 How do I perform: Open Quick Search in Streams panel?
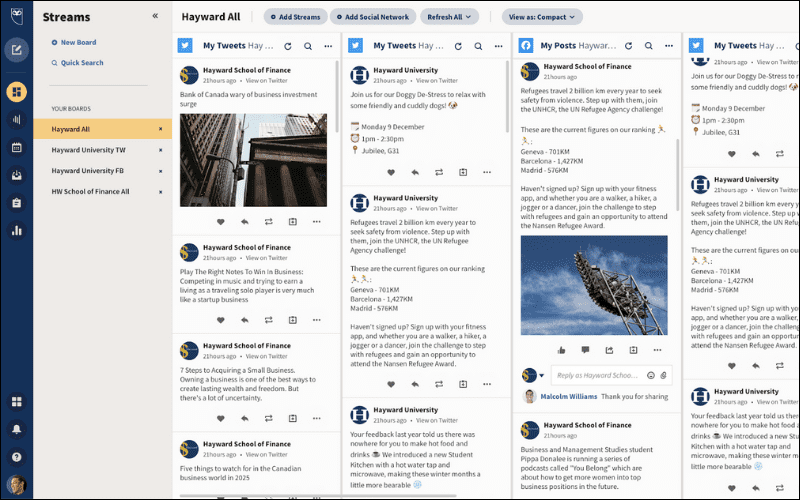coord(77,63)
